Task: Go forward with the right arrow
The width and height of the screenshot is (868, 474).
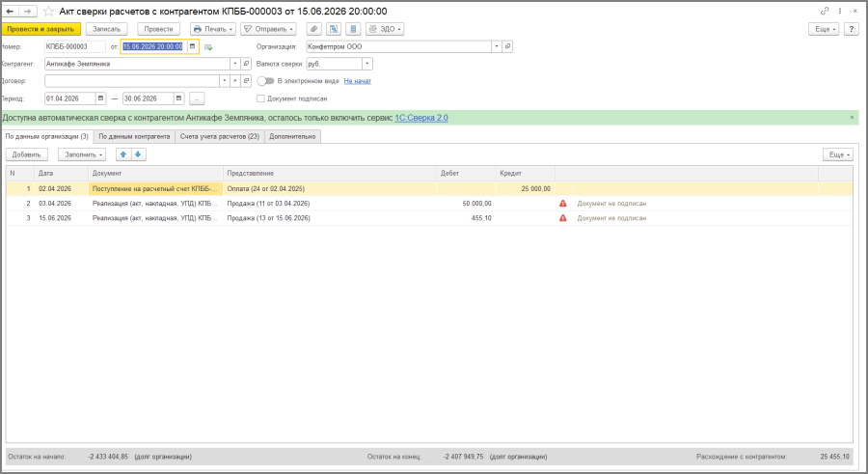Action: 27,11
